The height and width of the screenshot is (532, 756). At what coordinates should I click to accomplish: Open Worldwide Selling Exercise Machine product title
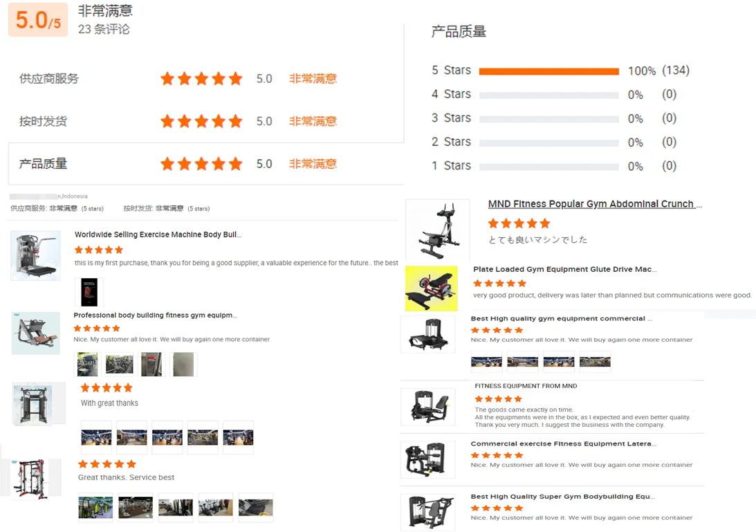click(158, 235)
